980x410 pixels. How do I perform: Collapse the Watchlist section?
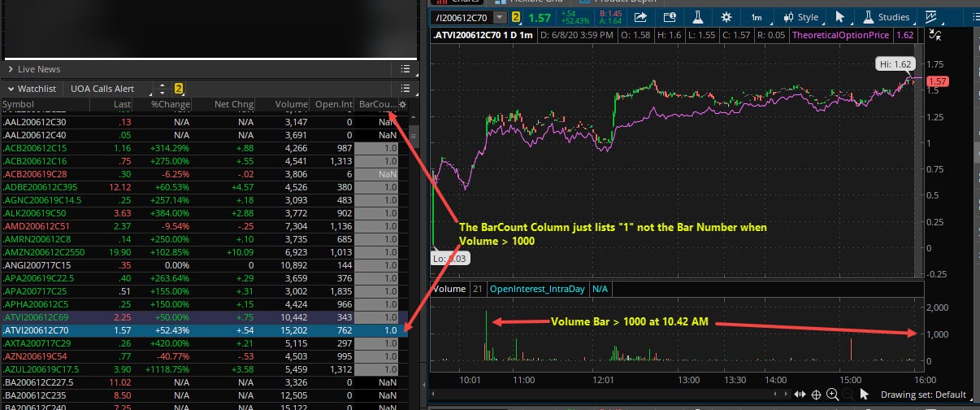pos(11,89)
